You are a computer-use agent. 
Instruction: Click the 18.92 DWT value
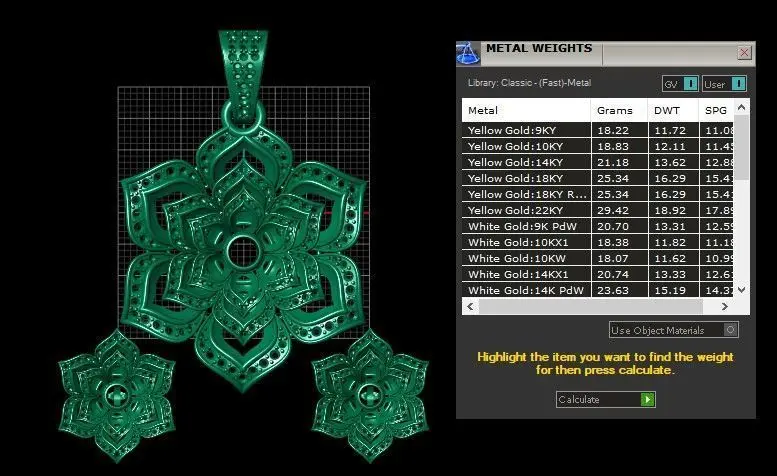pyautogui.click(x=670, y=210)
